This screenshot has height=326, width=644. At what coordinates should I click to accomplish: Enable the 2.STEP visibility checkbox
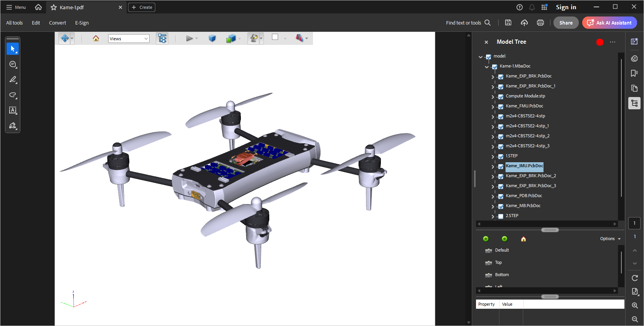point(501,216)
